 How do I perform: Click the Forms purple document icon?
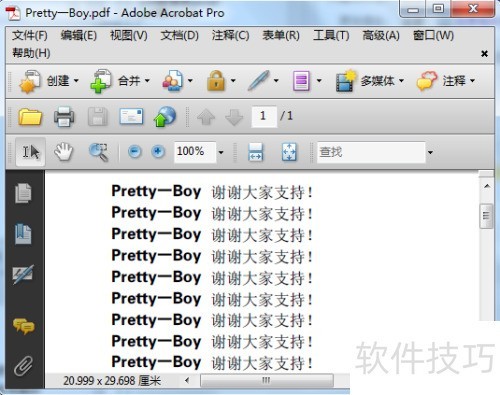click(301, 81)
